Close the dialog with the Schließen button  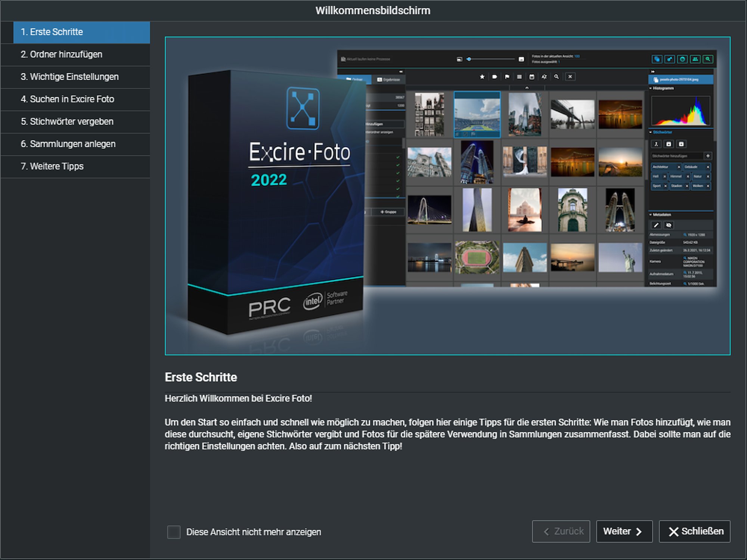pos(694,531)
